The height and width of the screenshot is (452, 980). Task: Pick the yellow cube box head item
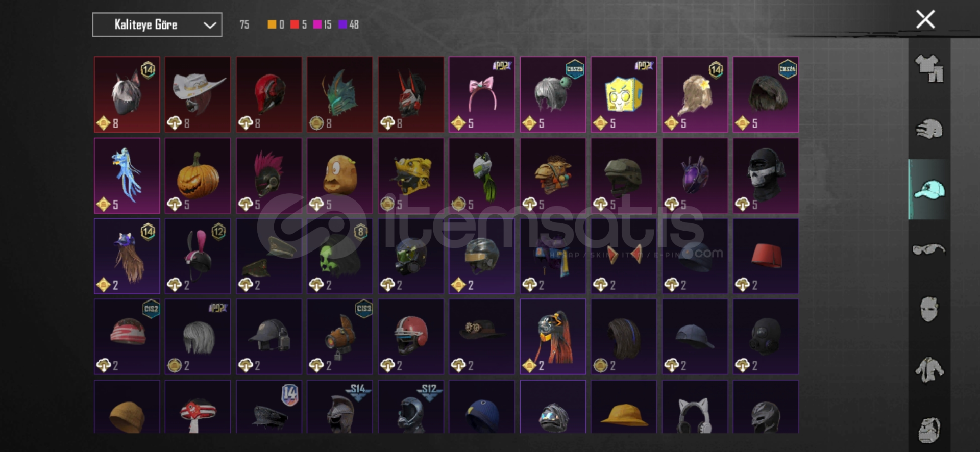click(624, 94)
